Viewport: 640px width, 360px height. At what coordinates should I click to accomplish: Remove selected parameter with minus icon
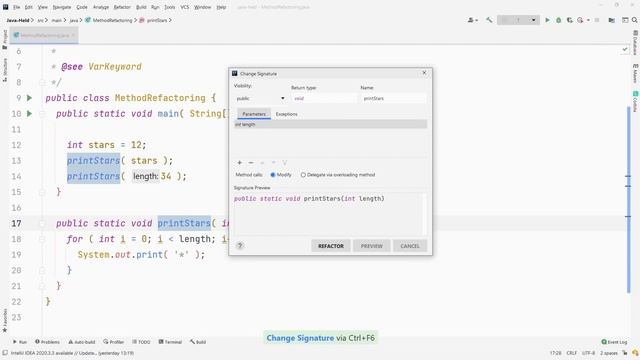tap(251, 163)
